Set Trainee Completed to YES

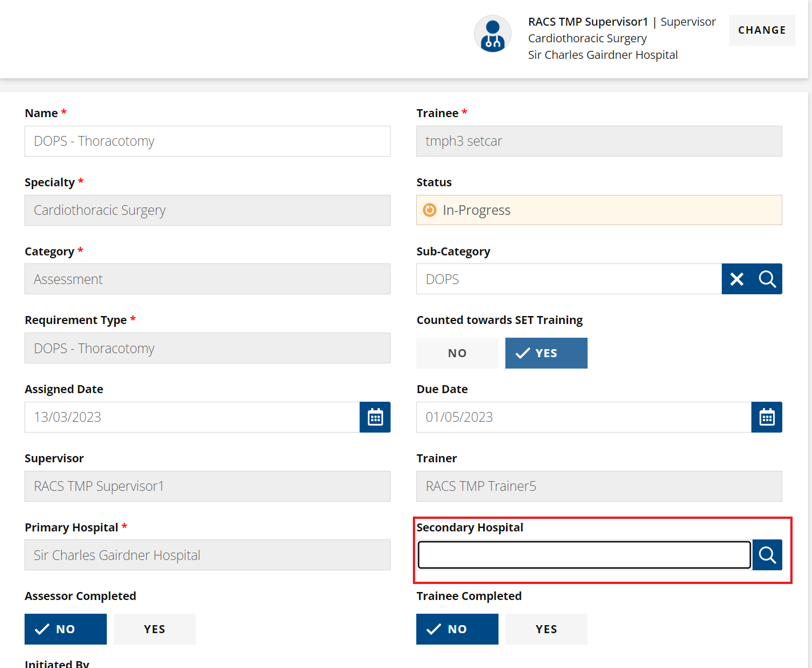(x=546, y=629)
